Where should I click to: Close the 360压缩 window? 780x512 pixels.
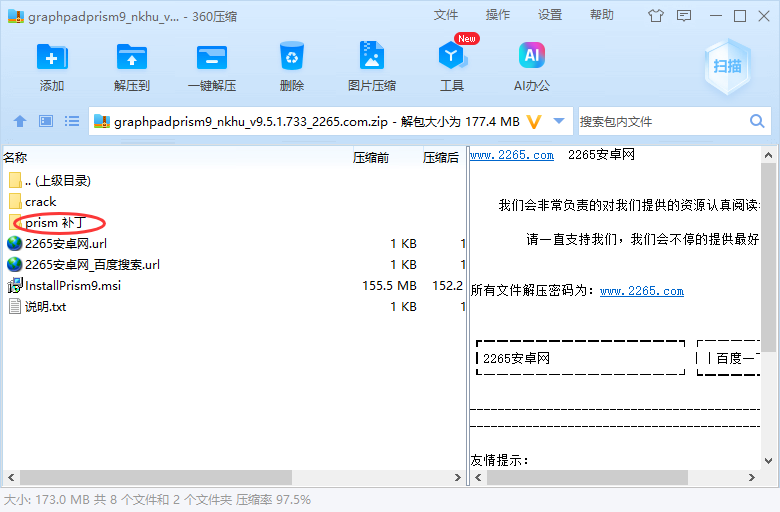pos(764,16)
